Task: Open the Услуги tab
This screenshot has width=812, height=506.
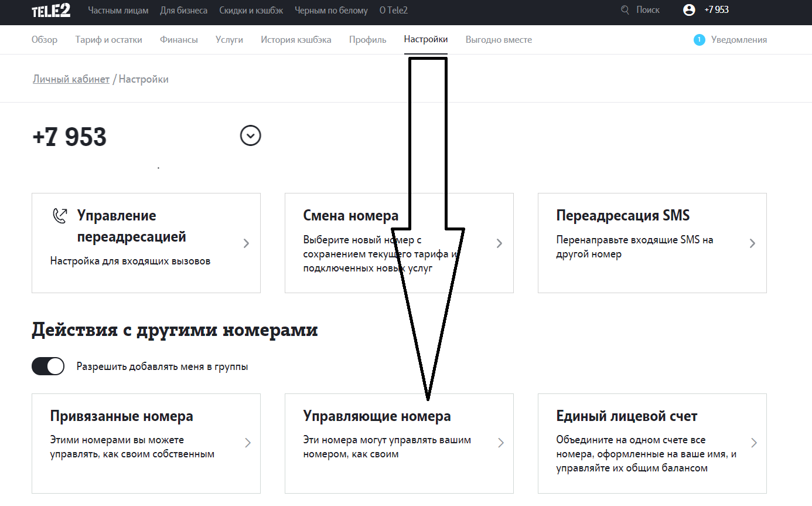Action: pos(229,40)
